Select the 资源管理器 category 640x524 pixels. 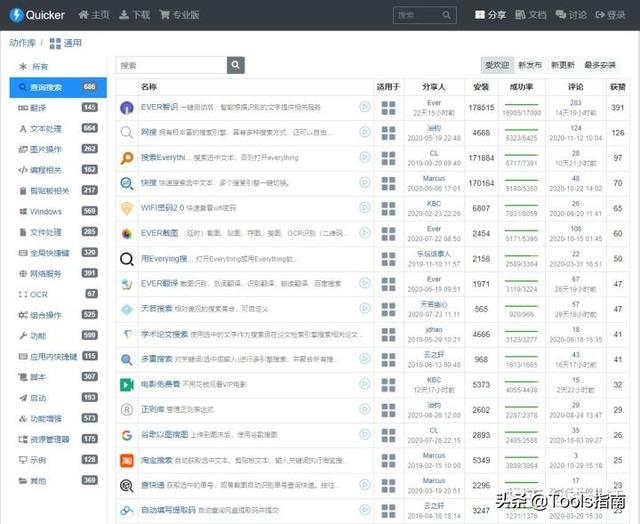(x=58, y=439)
